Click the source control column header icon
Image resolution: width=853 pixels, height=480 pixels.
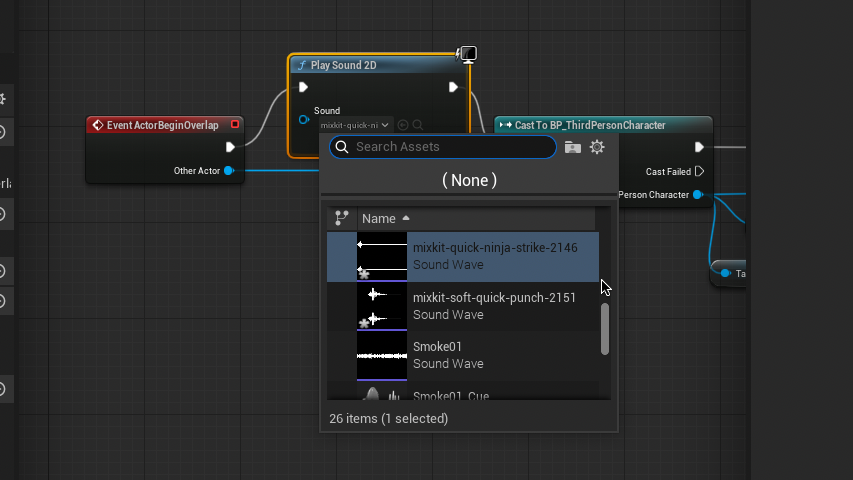[x=342, y=218]
